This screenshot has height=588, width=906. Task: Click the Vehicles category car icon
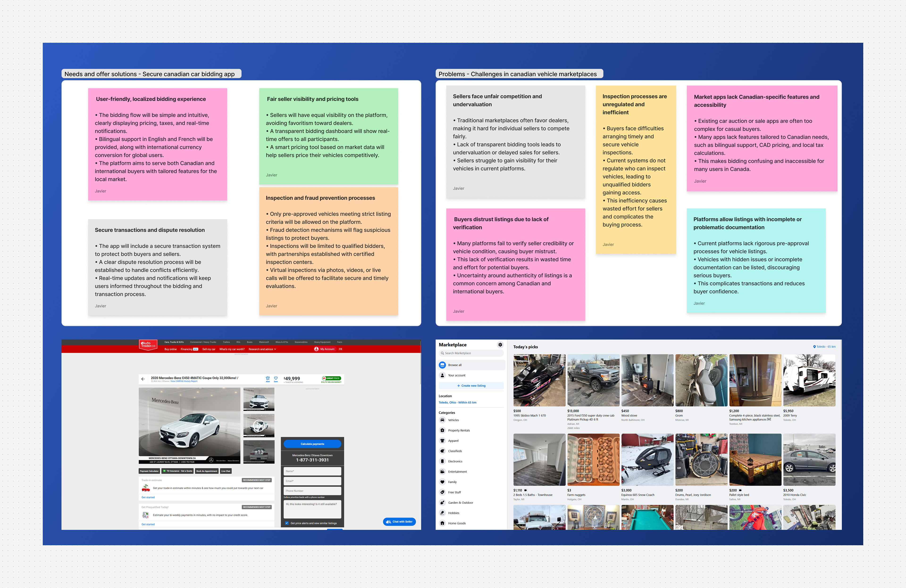(442, 420)
